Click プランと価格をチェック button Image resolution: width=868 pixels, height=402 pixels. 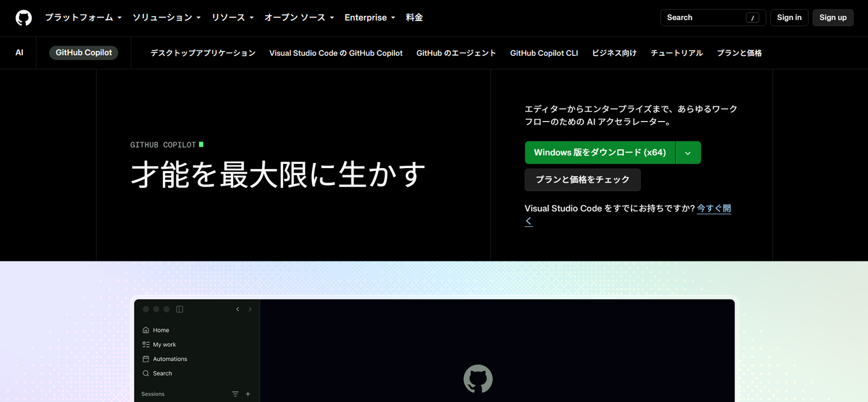(x=583, y=180)
